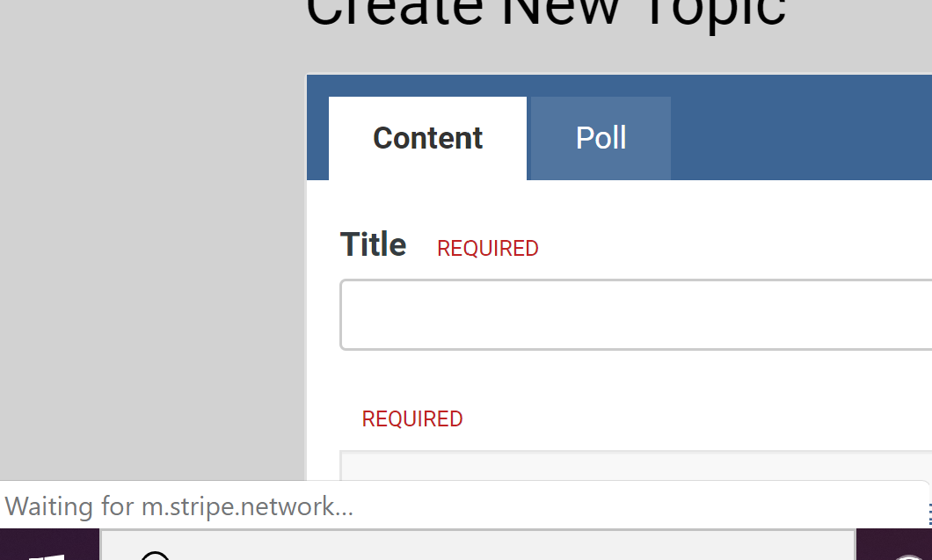Switch to the Content tab
Image resolution: width=932 pixels, height=560 pixels.
coord(428,138)
